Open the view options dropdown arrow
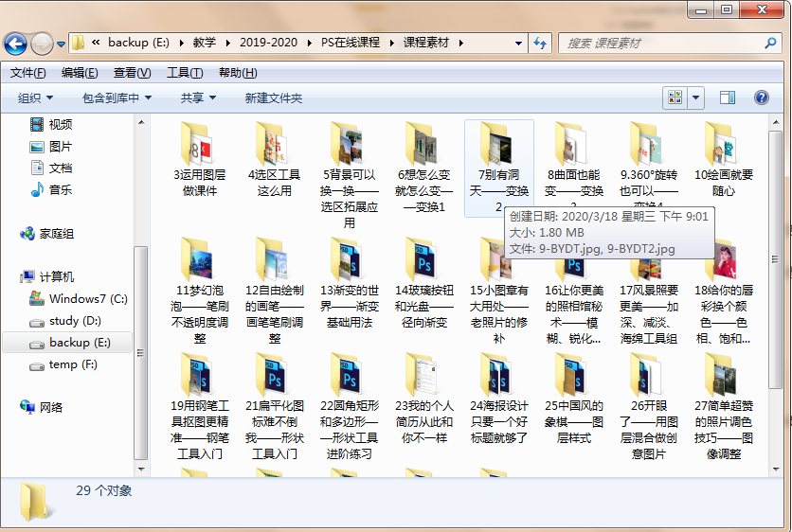 point(696,98)
